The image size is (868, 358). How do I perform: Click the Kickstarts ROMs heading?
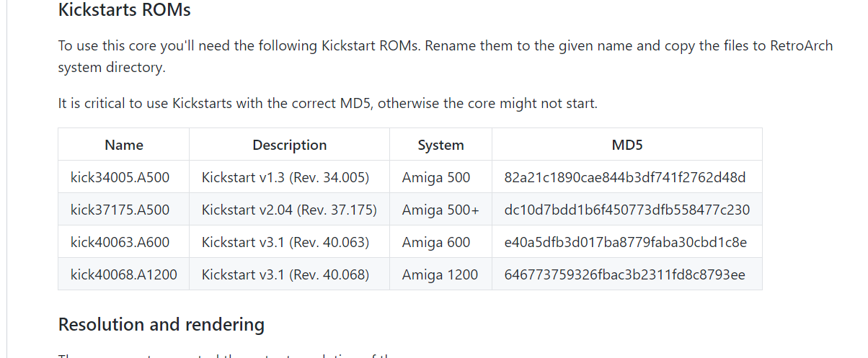124,11
